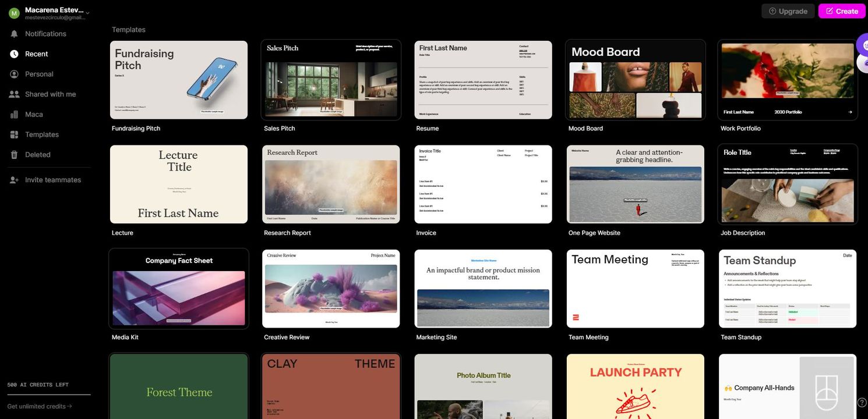
Task: Click the Notifications bell icon
Action: click(14, 34)
